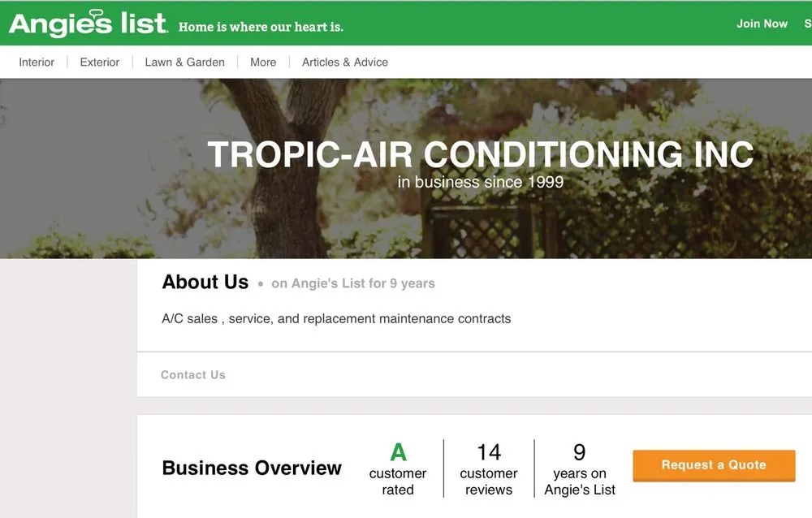Open 'Lawn & Garden' from the navigation bar
812x518 pixels.
(x=184, y=62)
